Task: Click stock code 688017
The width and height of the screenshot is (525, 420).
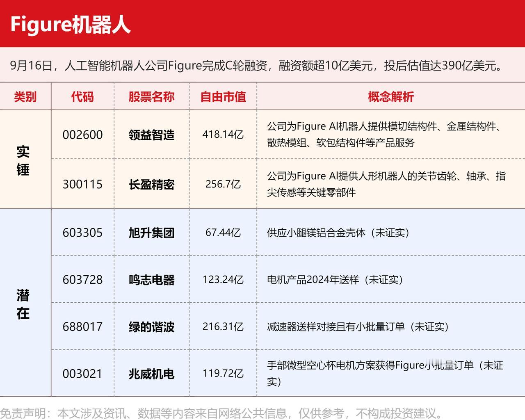Action: click(x=82, y=327)
